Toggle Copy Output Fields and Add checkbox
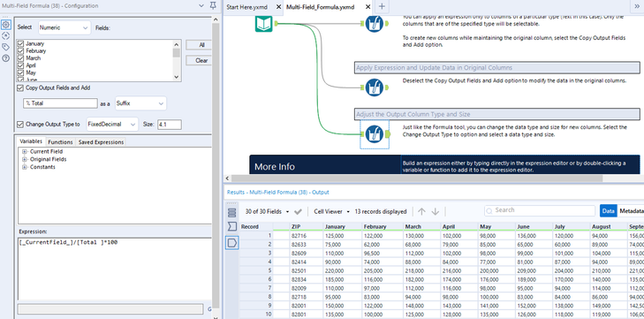The height and width of the screenshot is (319, 644). [x=20, y=88]
